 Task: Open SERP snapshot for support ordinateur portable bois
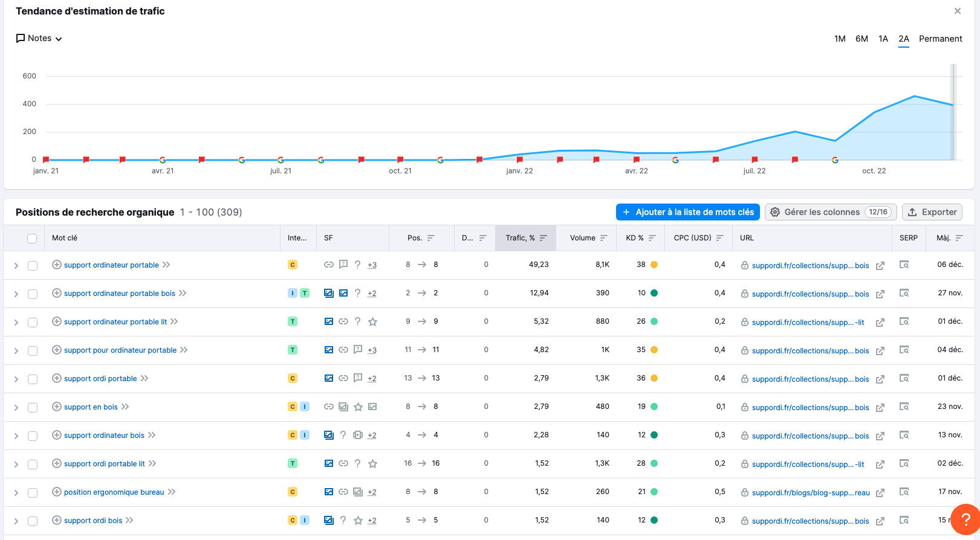pyautogui.click(x=904, y=293)
